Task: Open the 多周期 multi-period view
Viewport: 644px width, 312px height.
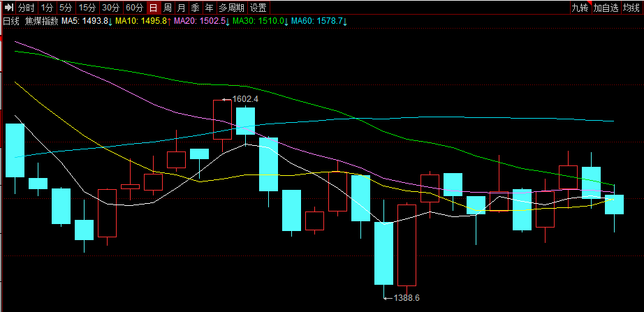Action: (231, 8)
